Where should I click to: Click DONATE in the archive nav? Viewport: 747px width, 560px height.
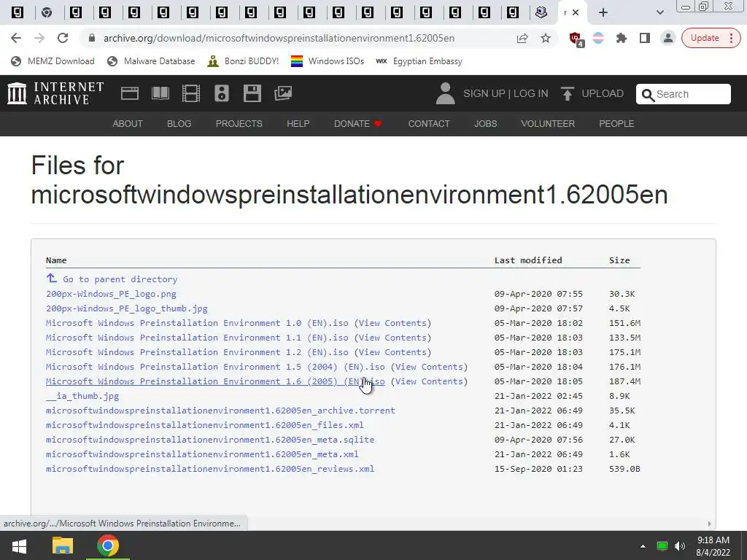click(x=357, y=124)
